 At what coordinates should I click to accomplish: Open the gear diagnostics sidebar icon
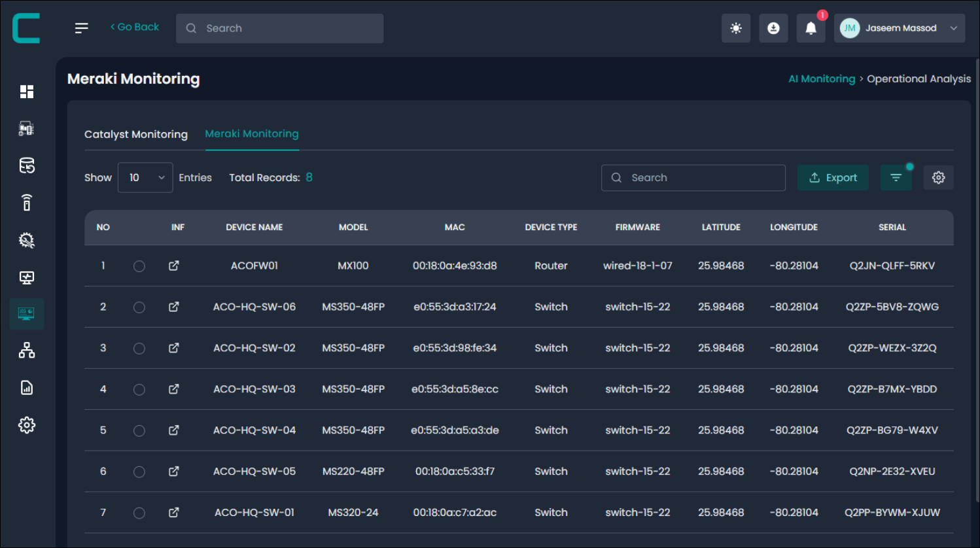tap(27, 240)
